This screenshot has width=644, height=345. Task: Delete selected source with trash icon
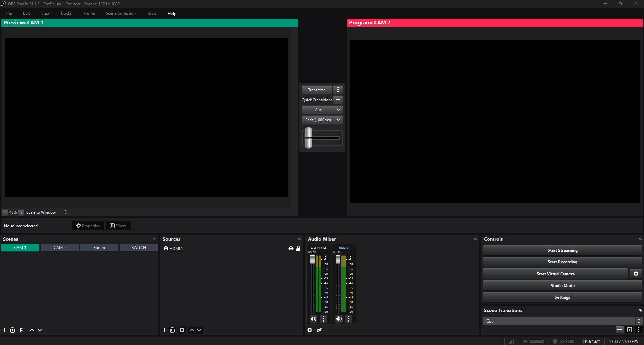coord(172,330)
